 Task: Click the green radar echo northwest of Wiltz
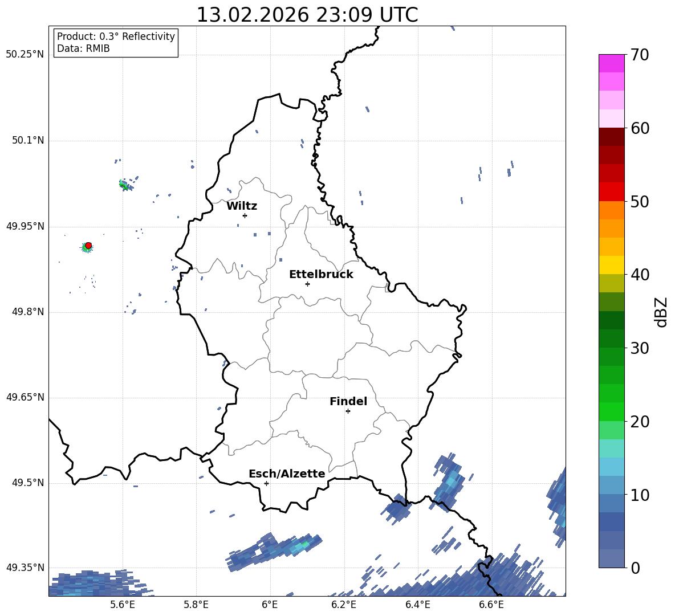click(x=124, y=185)
